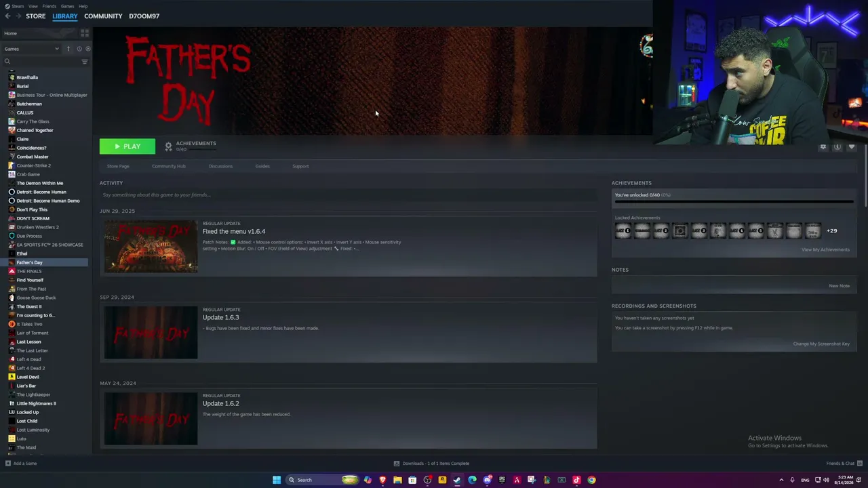Open game settings gear on Father's Day page

point(823,147)
